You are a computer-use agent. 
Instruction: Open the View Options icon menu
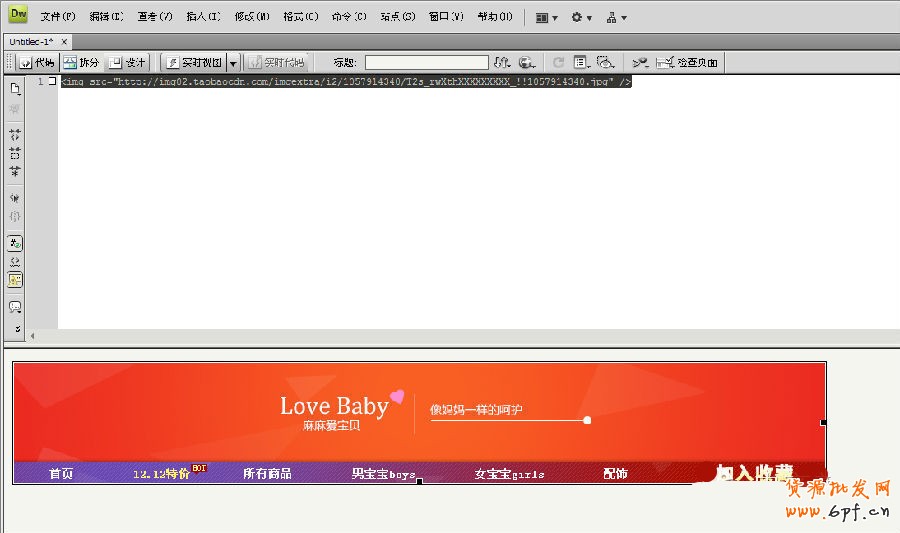[x=581, y=63]
